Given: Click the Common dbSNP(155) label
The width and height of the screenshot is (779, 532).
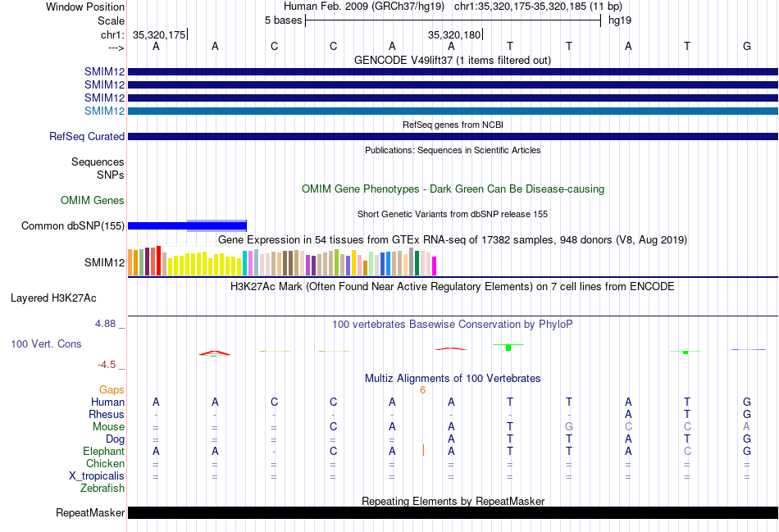Looking at the screenshot, I should (72, 226).
